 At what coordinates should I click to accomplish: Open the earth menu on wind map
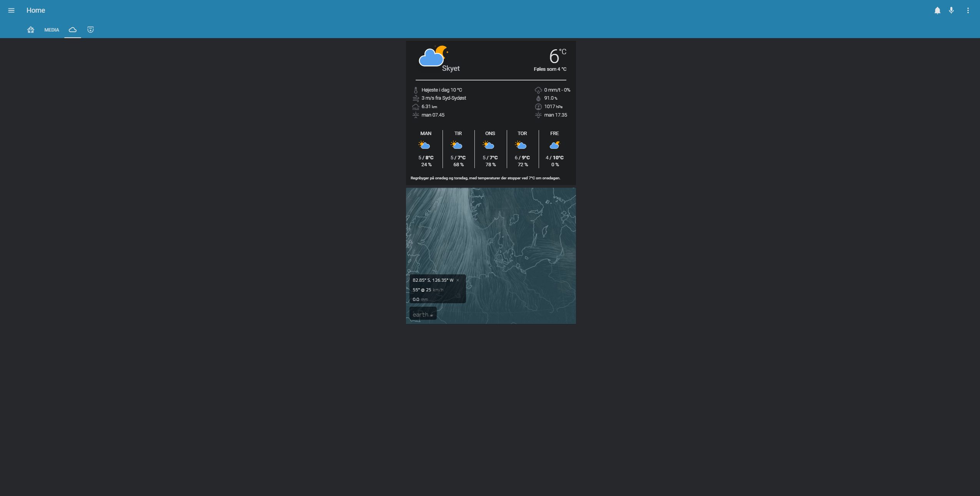point(423,314)
